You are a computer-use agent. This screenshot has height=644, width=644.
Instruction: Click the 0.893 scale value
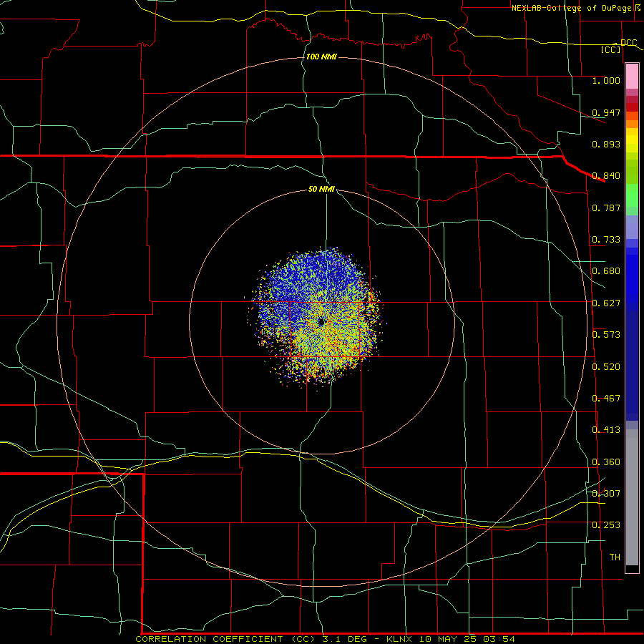[606, 144]
